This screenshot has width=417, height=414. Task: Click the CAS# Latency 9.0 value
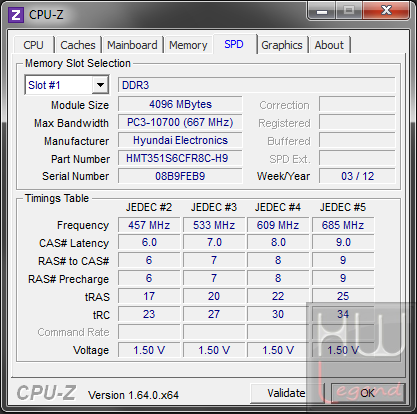[x=343, y=242]
